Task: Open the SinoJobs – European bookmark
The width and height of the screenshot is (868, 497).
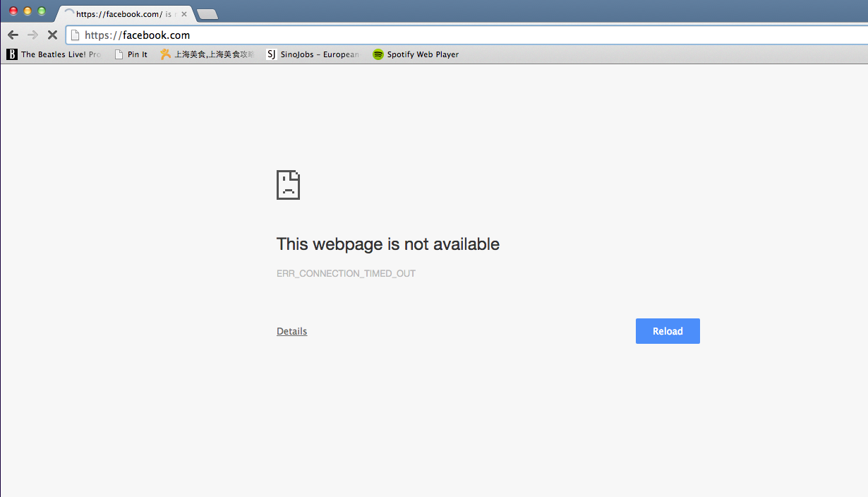Action: click(x=313, y=54)
